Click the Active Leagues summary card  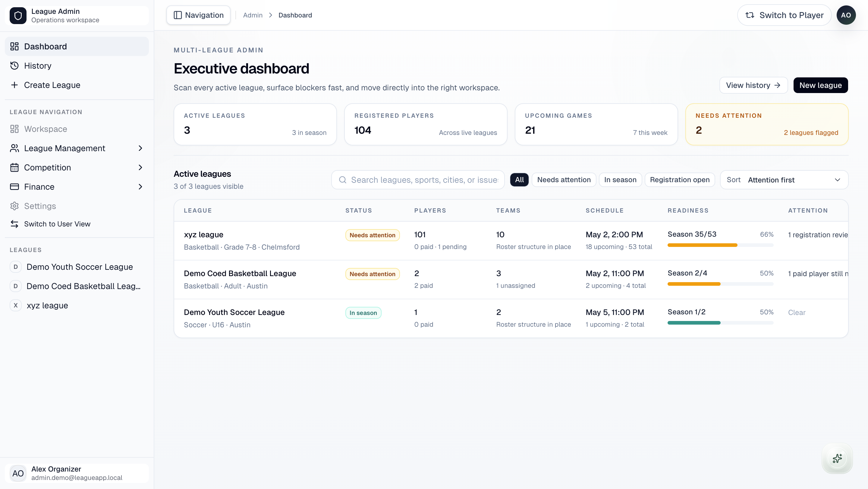pos(255,125)
